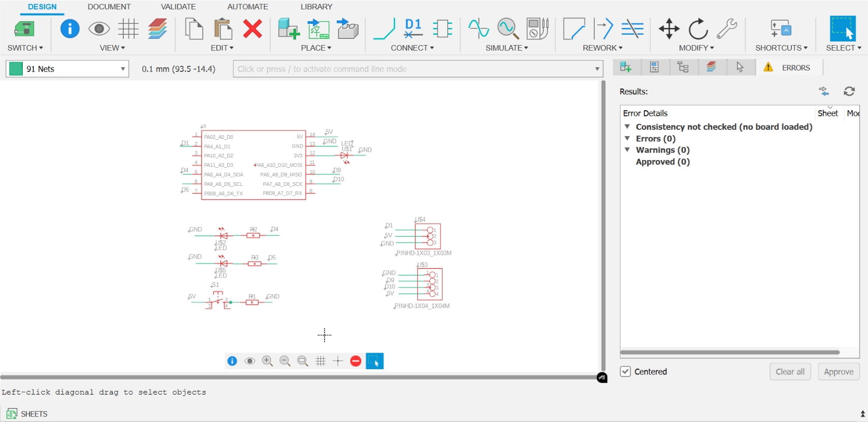Click the Place Component icon

(288, 29)
